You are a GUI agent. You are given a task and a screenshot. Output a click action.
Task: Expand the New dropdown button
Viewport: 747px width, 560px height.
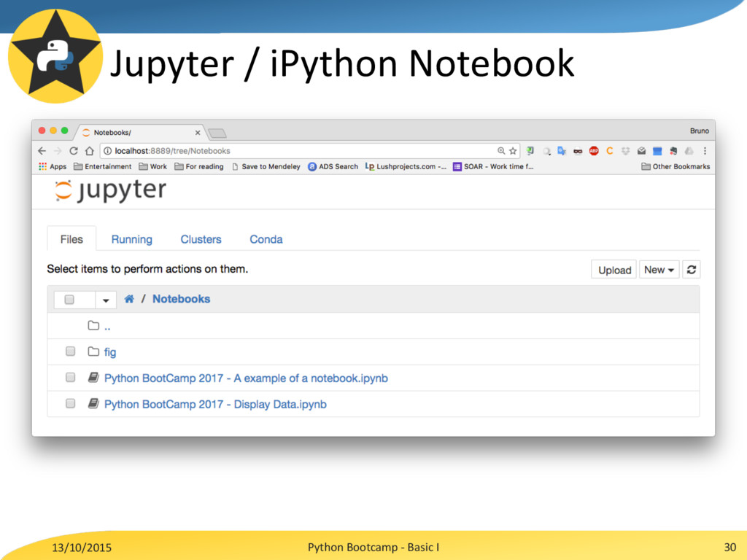[659, 270]
